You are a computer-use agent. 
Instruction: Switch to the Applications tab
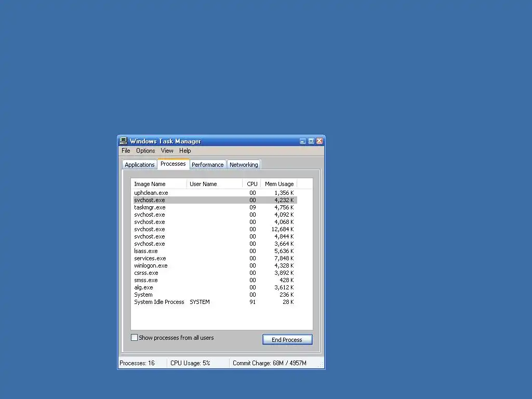point(139,165)
